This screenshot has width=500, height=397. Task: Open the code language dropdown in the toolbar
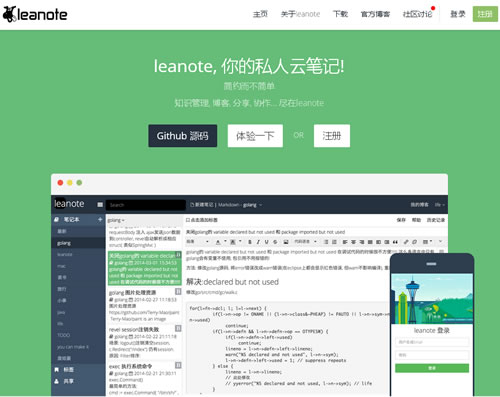pos(305,242)
